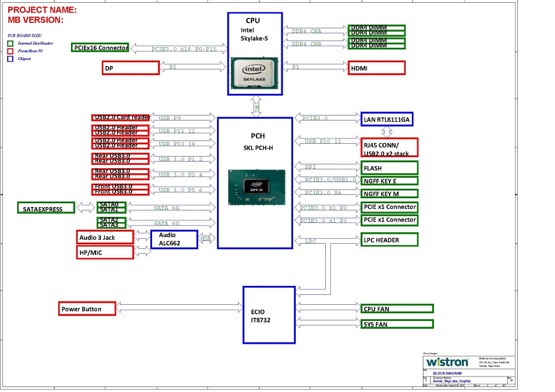Screen dimensions: 555x392
Task: Click the USB2.0 Card reader block
Action: [120, 118]
